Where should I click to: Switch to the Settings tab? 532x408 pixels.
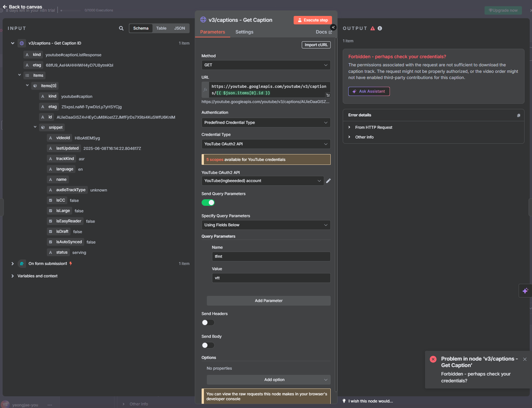[x=244, y=32]
